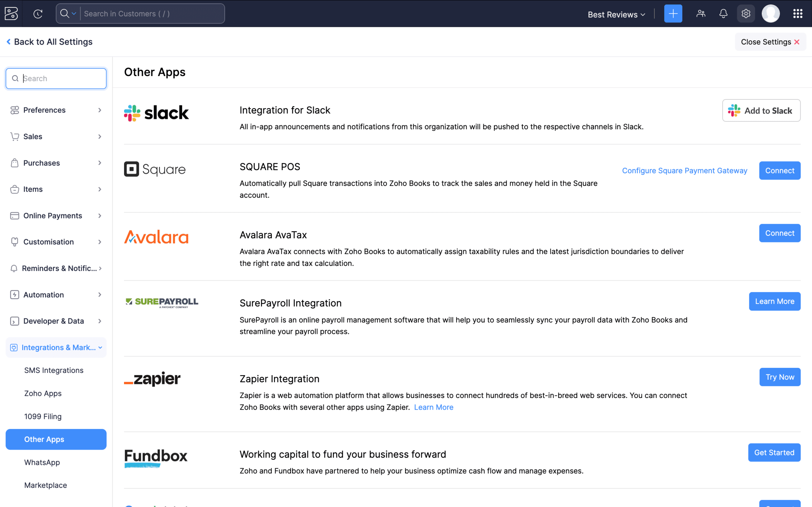Viewport: 812px width, 507px height.
Task: Expand the Sales section chevron
Action: click(x=100, y=137)
